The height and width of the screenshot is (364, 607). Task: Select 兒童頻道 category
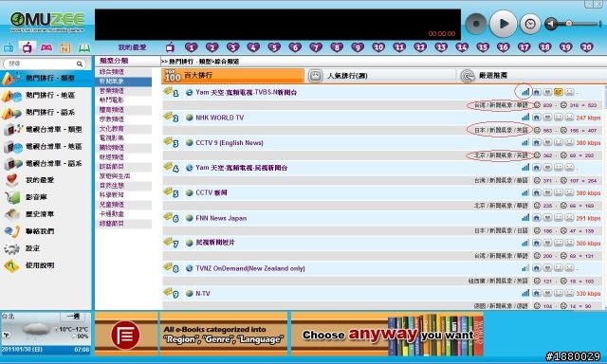pyautogui.click(x=123, y=205)
